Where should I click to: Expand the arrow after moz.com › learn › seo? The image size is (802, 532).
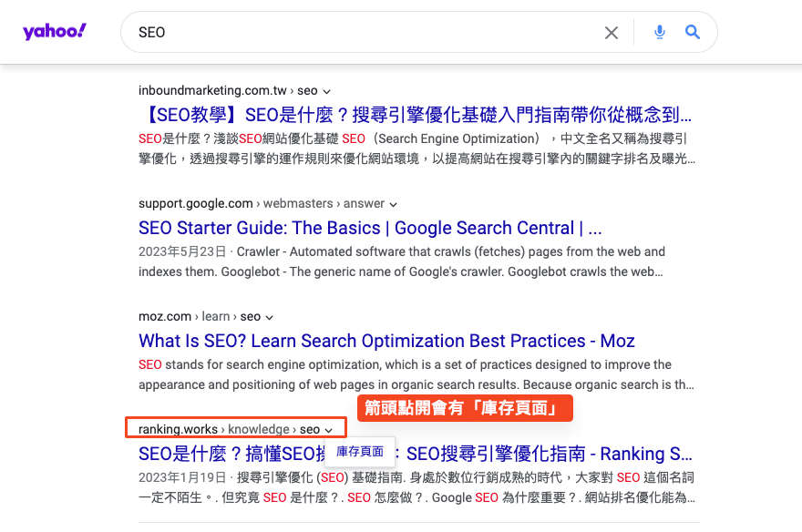(x=269, y=317)
